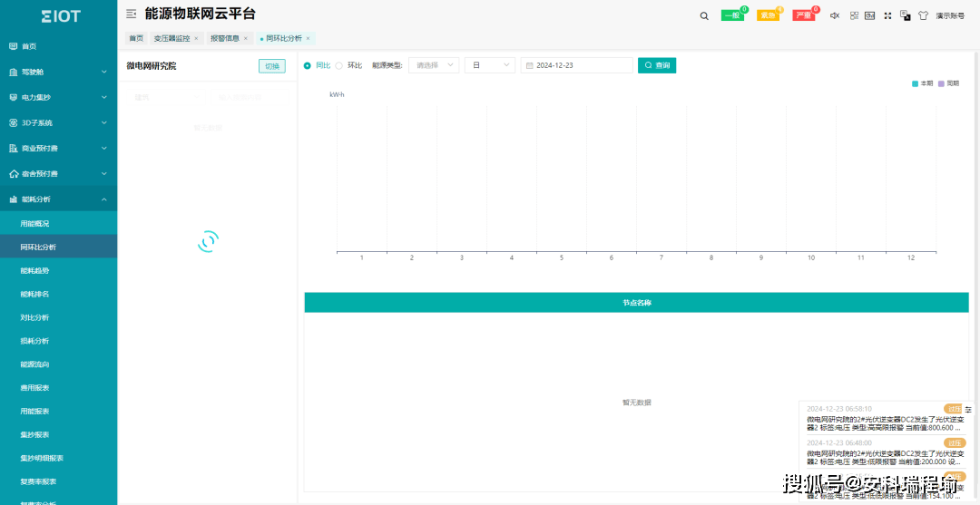This screenshot has height=505, width=980.
Task: Open the alarm dated 2024-12-23 06:58:10
Action: point(887,418)
